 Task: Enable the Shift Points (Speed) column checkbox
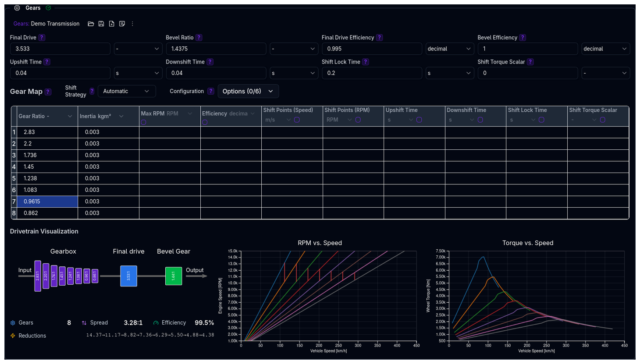coord(297,119)
